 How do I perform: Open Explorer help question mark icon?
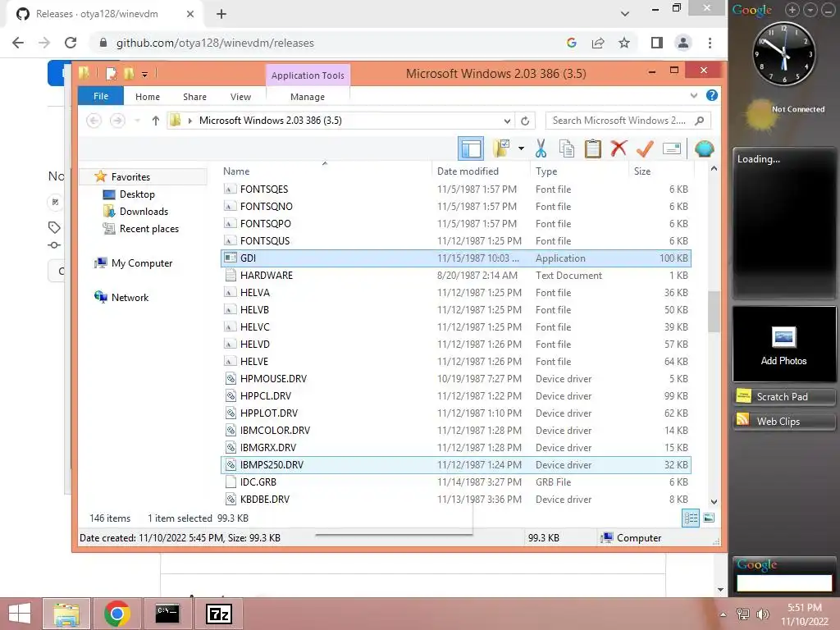[712, 95]
